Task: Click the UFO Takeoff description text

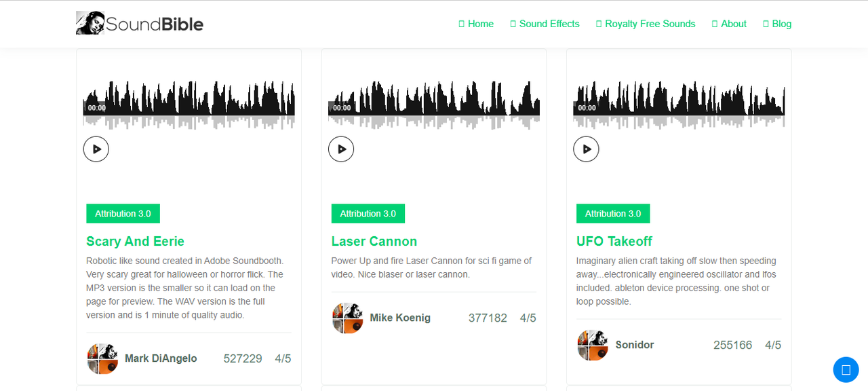Action: (676, 281)
